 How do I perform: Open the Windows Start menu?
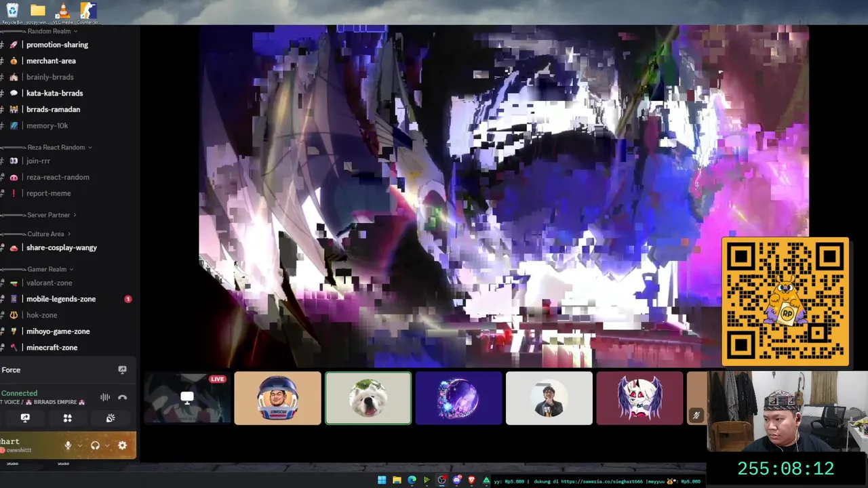pos(382,481)
